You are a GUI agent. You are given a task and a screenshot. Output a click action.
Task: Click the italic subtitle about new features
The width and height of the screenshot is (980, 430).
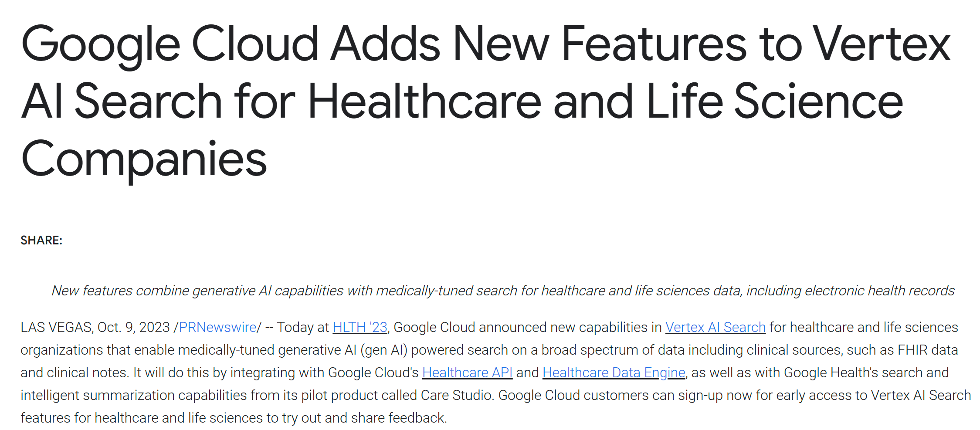(503, 291)
